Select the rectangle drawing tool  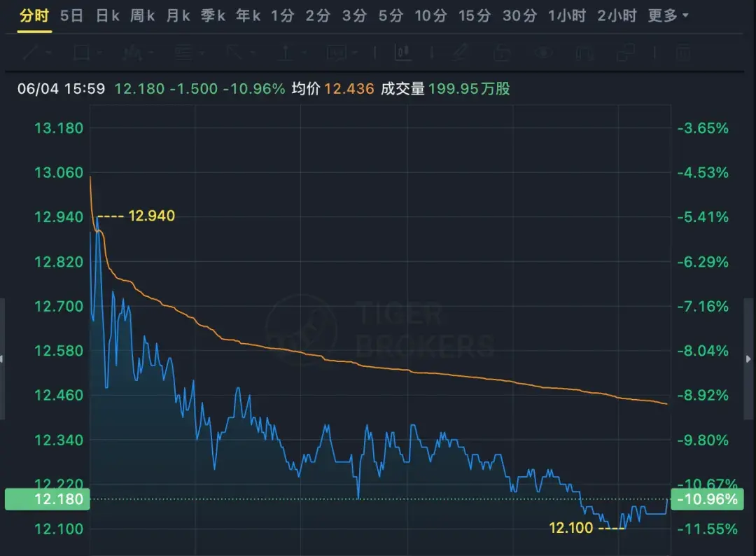coord(79,54)
